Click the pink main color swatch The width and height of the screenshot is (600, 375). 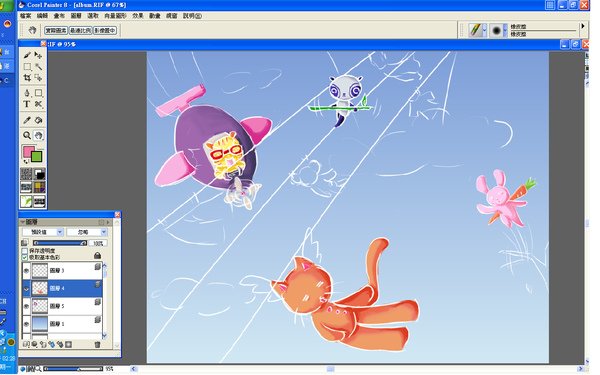pos(28,152)
